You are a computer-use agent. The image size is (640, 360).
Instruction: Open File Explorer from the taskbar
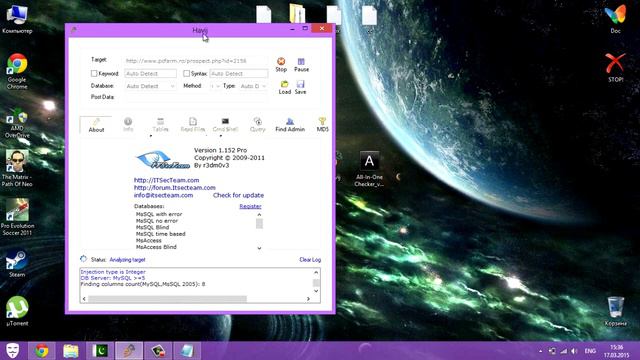point(71,351)
